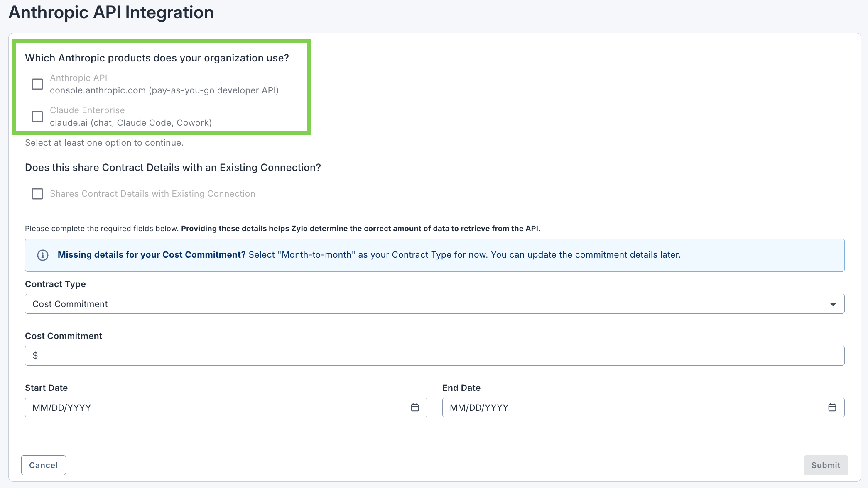868x488 pixels.
Task: Open the End Date calendar picker icon
Action: click(832, 407)
